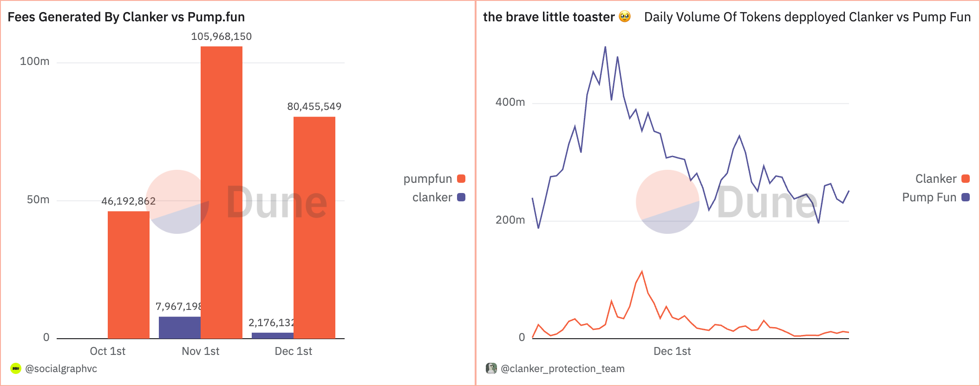980x386 pixels.
Task: Click the Nov 1st pumpfun bar 105,968,150
Action: click(222, 193)
